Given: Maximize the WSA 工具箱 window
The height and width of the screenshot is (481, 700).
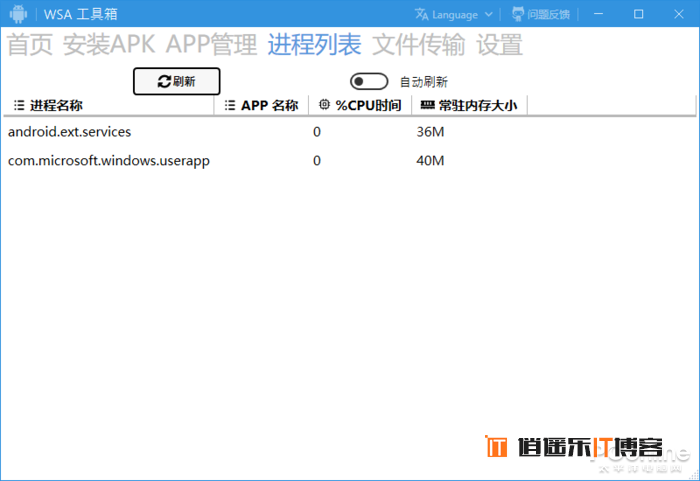Looking at the screenshot, I should point(638,14).
